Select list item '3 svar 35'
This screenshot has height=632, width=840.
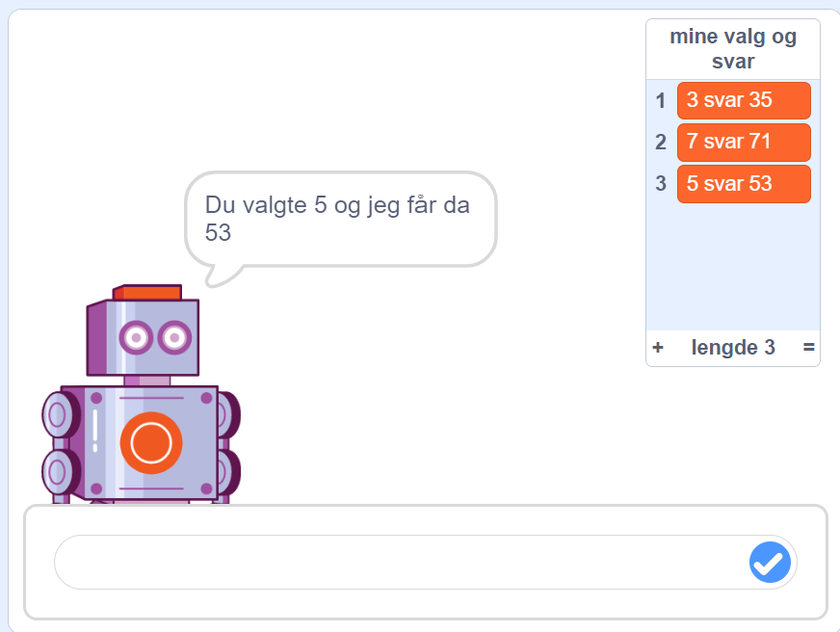[744, 100]
